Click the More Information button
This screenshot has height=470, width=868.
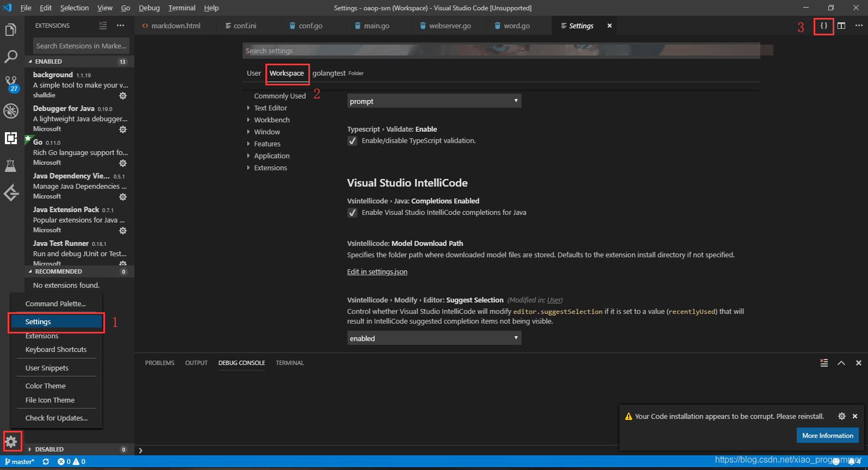pos(828,435)
